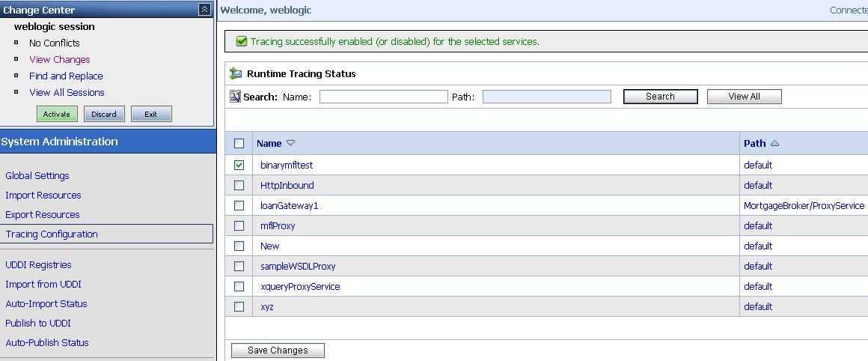Open the loanGateway1 service link
Screen dimensions: 868x361
point(289,205)
